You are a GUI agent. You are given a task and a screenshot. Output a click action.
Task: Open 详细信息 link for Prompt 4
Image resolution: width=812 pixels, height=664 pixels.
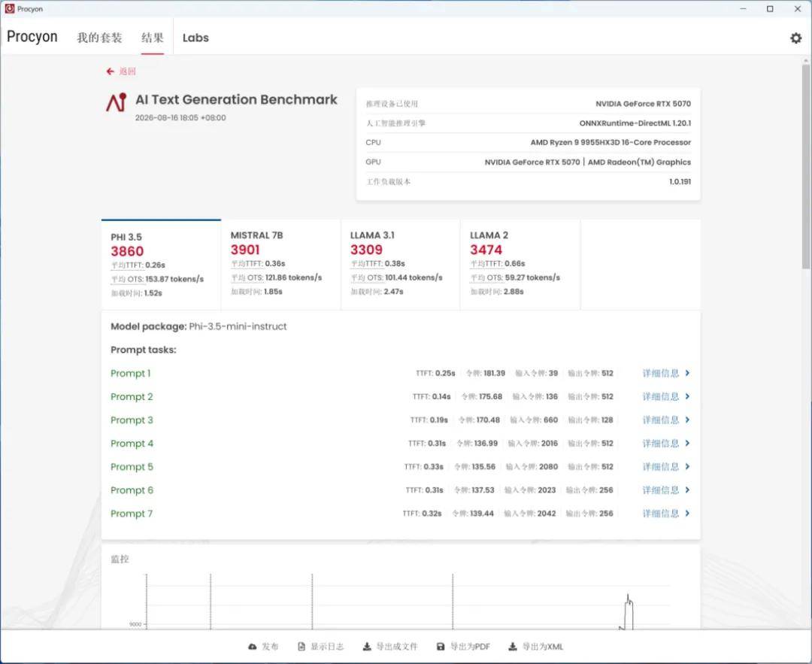[660, 443]
